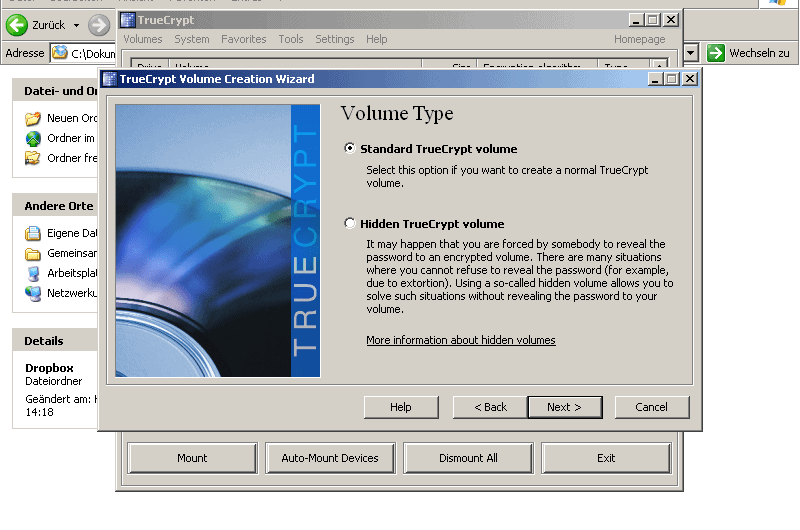Viewport: 800px width, 530px height.
Task: Click the Netzwerkumgebung network icon
Action: click(33, 293)
